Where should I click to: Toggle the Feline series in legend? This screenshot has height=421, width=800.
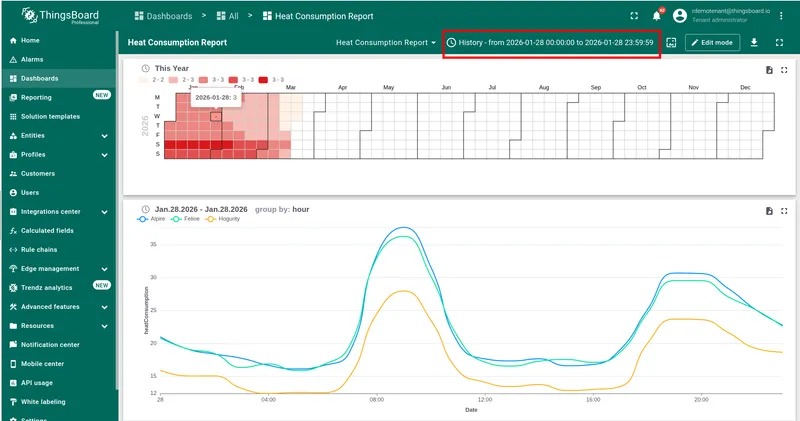pos(186,219)
